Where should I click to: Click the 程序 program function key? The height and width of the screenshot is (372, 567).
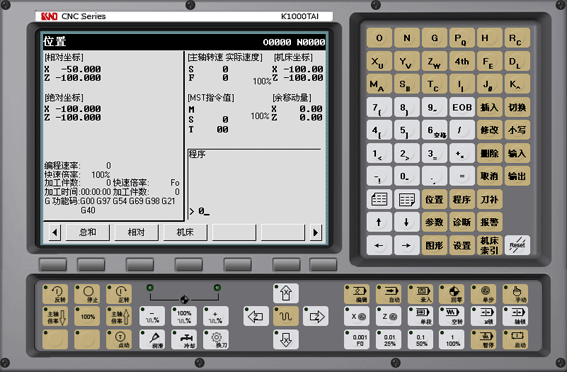point(462,199)
